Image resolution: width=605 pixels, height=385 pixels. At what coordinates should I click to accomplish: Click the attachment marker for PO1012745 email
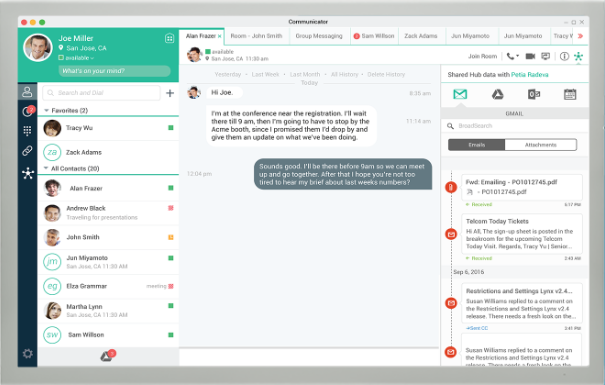pyautogui.click(x=451, y=187)
